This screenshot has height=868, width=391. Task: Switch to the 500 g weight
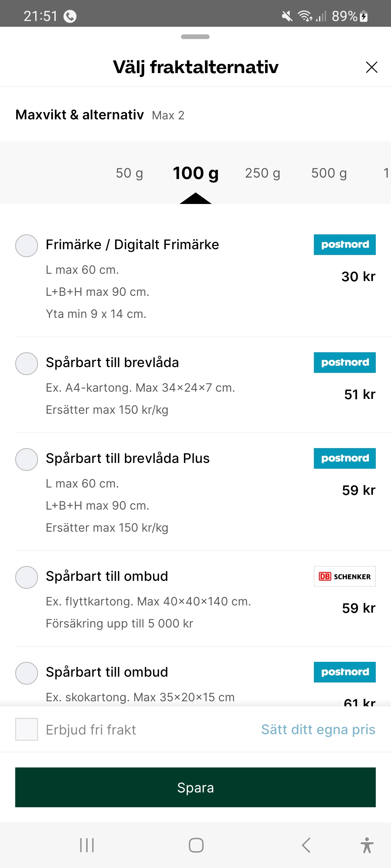[x=329, y=173]
